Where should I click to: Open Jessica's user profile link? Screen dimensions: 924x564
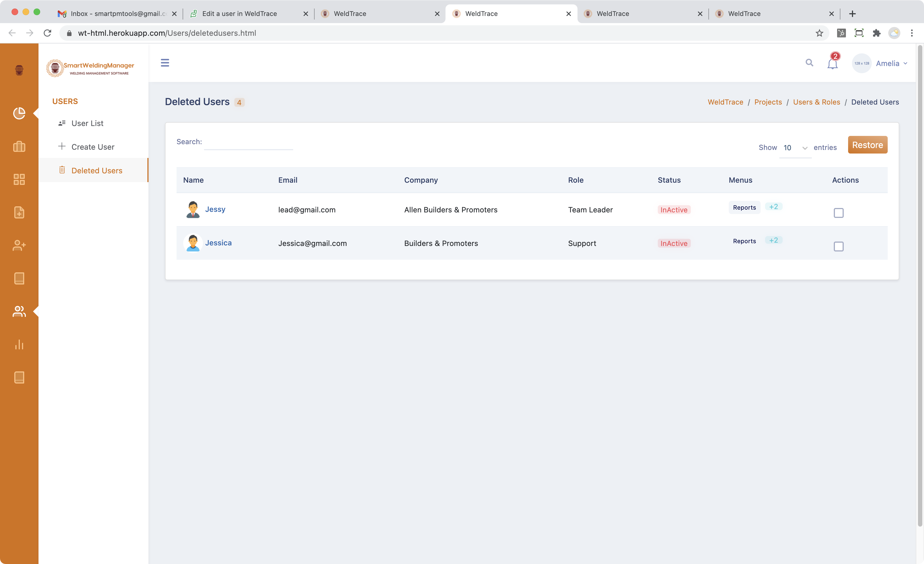[x=218, y=242]
